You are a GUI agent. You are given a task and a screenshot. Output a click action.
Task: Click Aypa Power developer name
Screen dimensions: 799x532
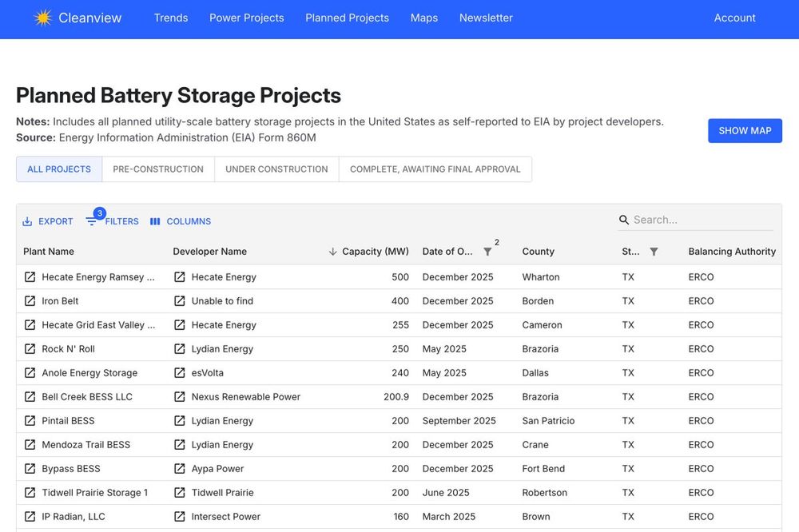(217, 468)
